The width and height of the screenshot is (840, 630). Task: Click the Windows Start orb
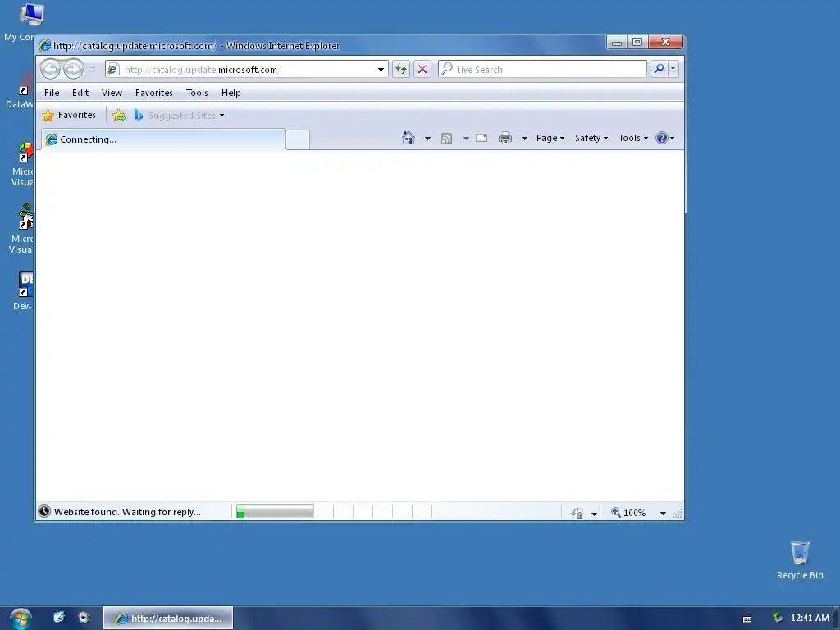(x=21, y=619)
